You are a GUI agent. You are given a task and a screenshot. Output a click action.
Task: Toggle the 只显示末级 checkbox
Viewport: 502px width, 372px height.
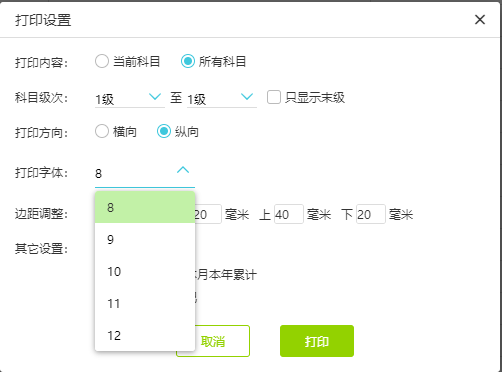[274, 97]
